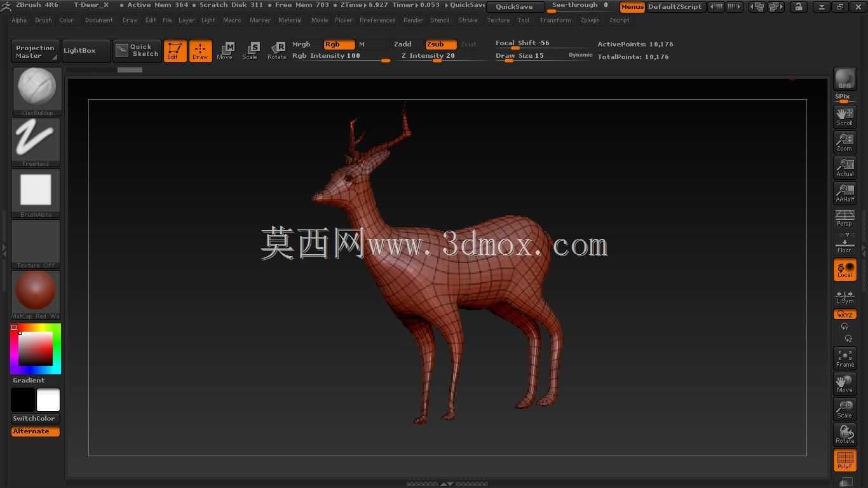Click the DefaultZScript button
The image size is (868, 488).
click(x=675, y=6)
